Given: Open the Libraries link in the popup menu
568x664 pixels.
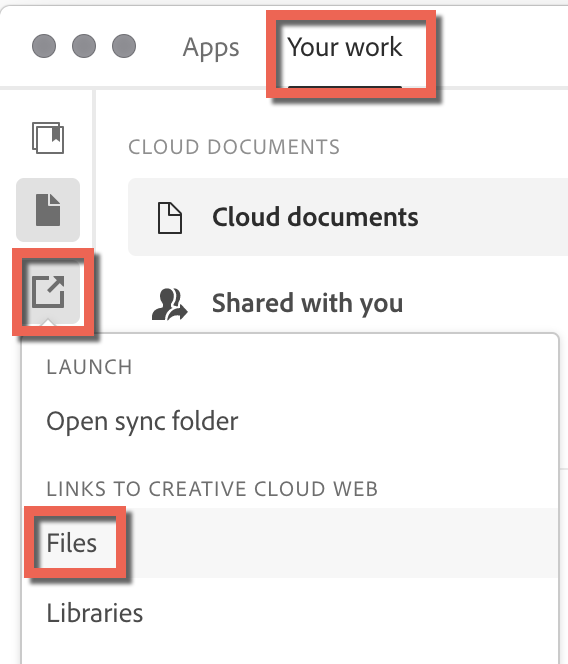Looking at the screenshot, I should [95, 613].
